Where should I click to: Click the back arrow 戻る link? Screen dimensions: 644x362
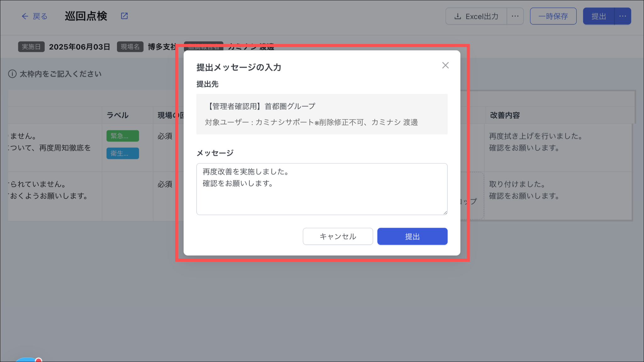pos(34,16)
